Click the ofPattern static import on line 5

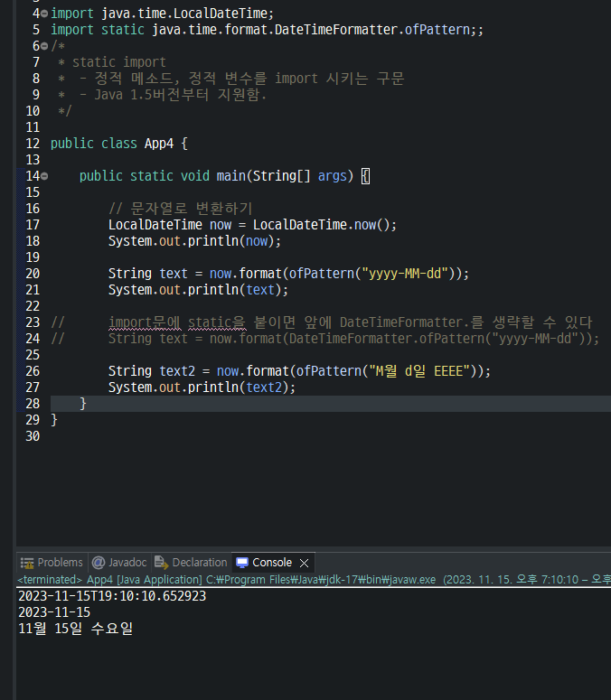click(437, 30)
